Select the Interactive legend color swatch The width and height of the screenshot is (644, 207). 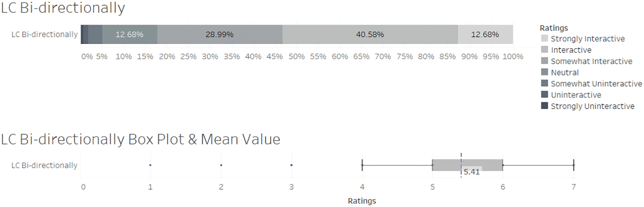pyautogui.click(x=544, y=50)
